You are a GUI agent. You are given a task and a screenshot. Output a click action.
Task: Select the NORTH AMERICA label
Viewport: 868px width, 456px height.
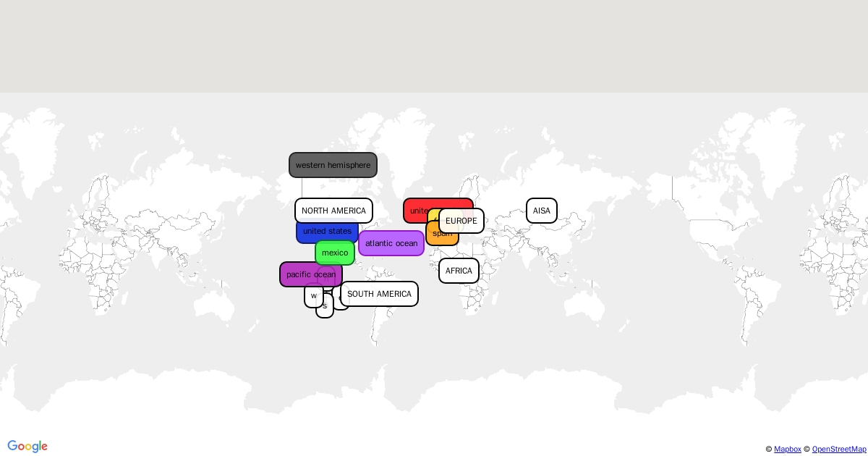tap(333, 211)
